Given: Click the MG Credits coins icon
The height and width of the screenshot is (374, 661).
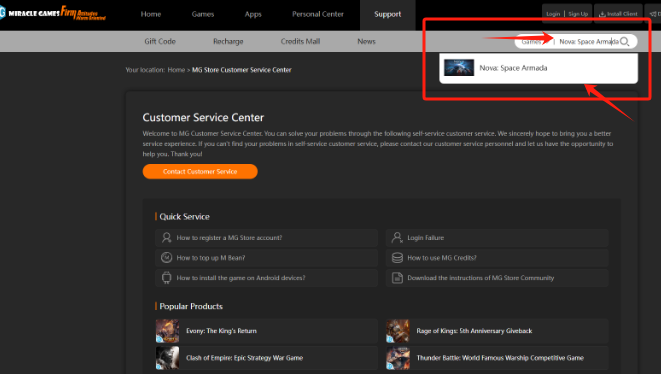Looking at the screenshot, I should [x=397, y=258].
